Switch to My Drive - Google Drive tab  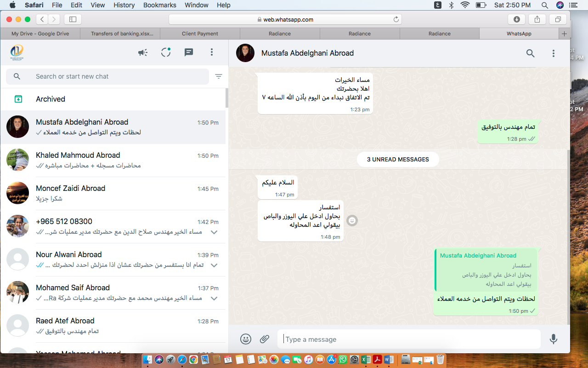tap(40, 34)
